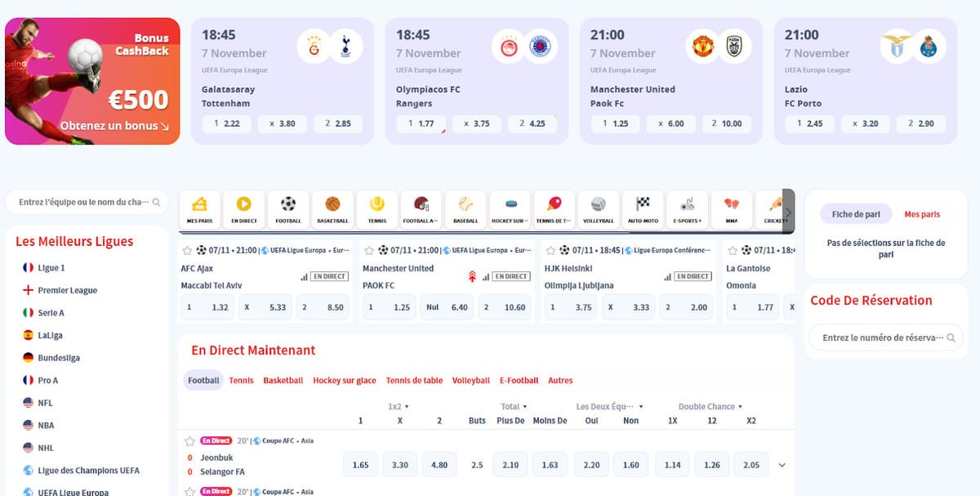Click the Premier League link
The height and width of the screenshot is (496, 980).
tap(67, 290)
